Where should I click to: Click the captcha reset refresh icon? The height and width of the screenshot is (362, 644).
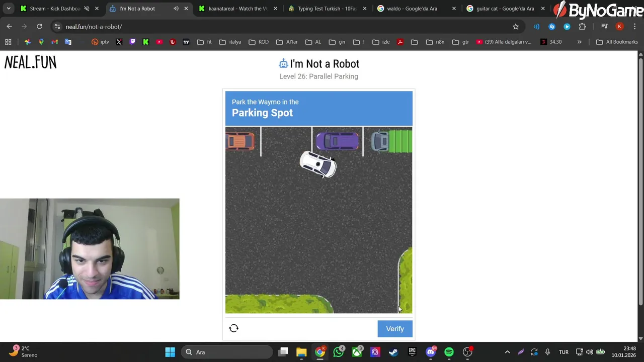click(x=233, y=328)
